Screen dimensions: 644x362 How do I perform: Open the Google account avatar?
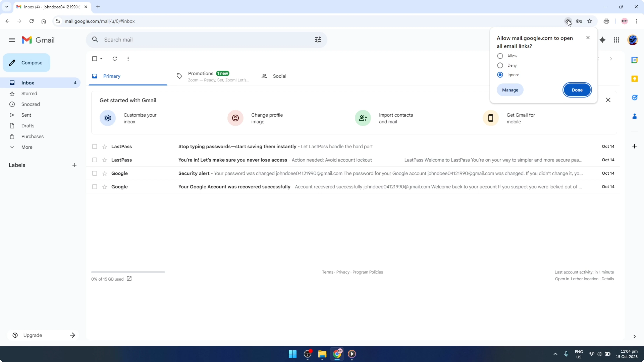pos(632,40)
